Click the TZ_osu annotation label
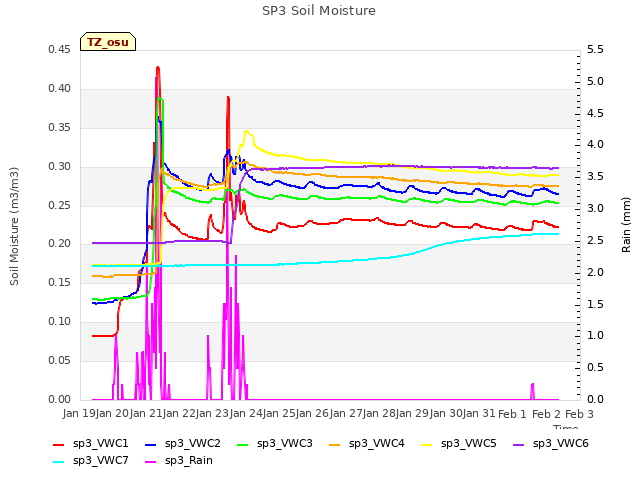Viewport: 640px width, 480px height. point(108,42)
